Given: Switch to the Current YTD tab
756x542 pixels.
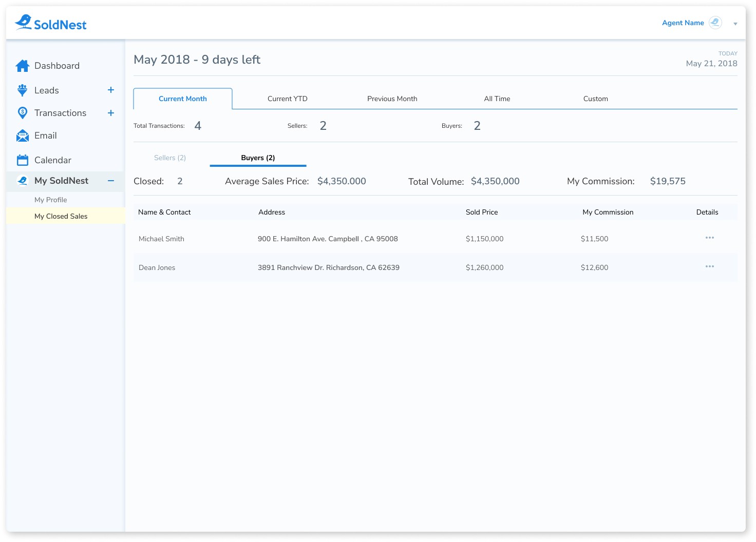Looking at the screenshot, I should 288,99.
